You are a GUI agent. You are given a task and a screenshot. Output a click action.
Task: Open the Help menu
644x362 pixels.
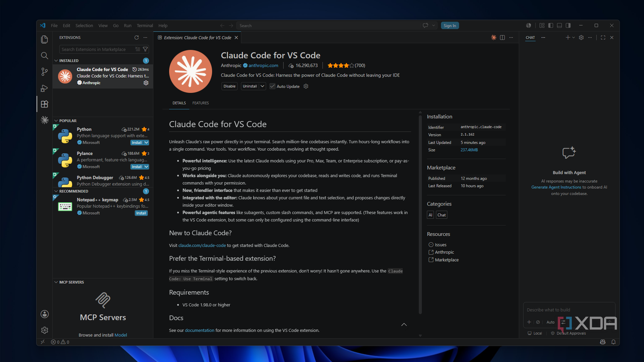(x=163, y=26)
